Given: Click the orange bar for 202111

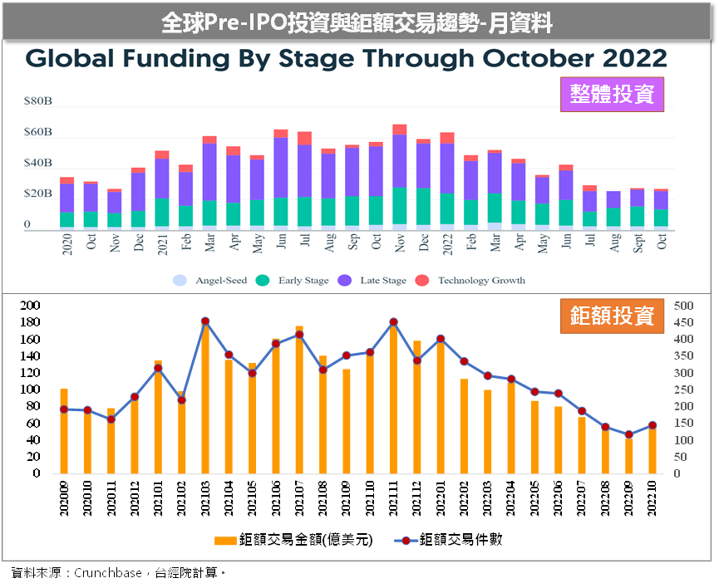Looking at the screenshot, I should [x=393, y=399].
